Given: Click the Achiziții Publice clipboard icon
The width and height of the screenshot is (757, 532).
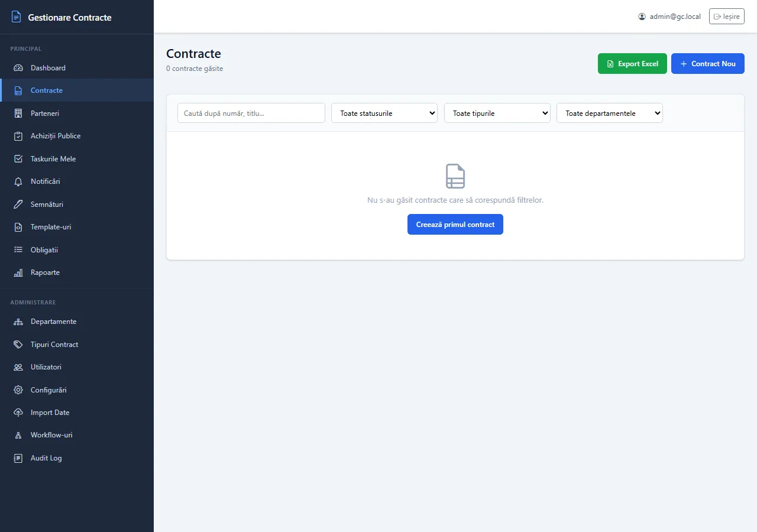Looking at the screenshot, I should click(18, 136).
